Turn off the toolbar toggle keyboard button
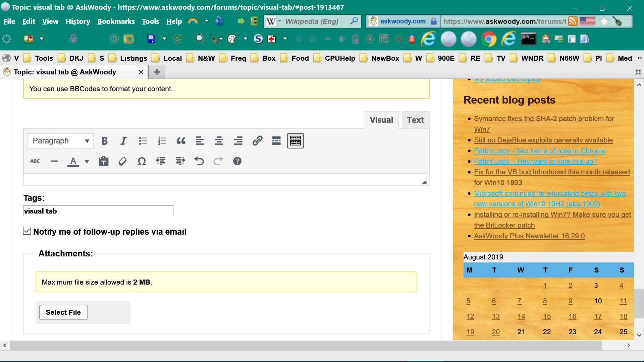 [x=295, y=141]
